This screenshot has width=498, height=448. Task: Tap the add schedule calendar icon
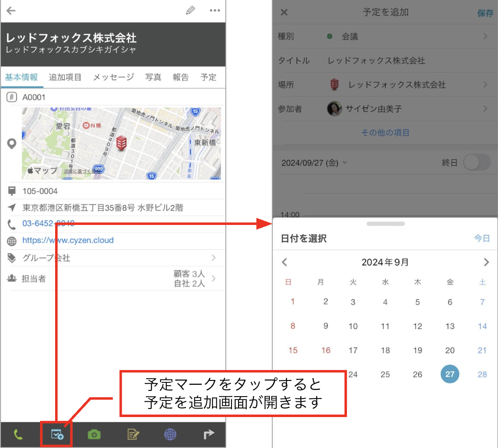point(57,434)
